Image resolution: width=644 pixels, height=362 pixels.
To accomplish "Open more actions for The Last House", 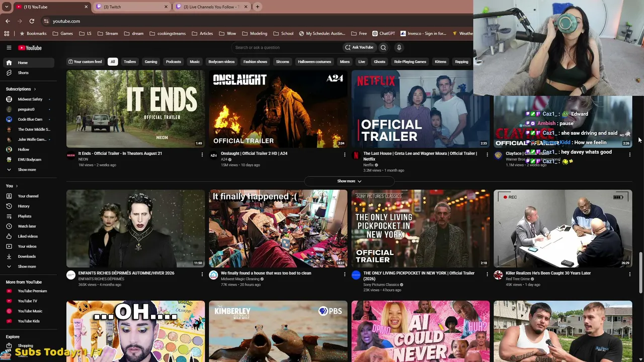I will (487, 154).
